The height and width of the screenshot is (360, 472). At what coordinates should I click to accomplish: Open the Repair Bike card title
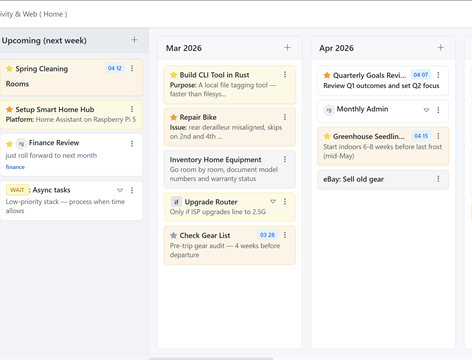pos(198,117)
